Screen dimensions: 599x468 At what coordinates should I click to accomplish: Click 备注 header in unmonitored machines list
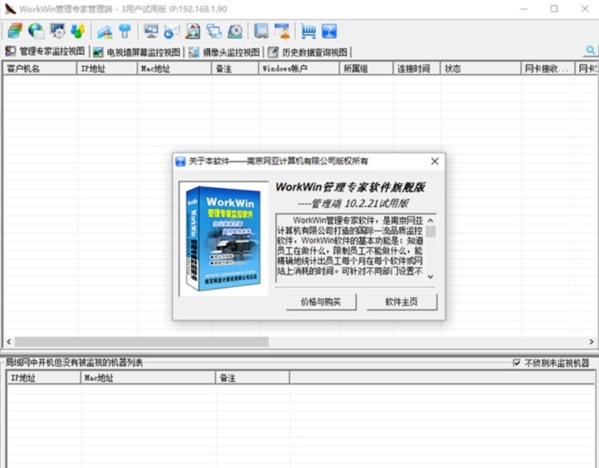pos(253,378)
